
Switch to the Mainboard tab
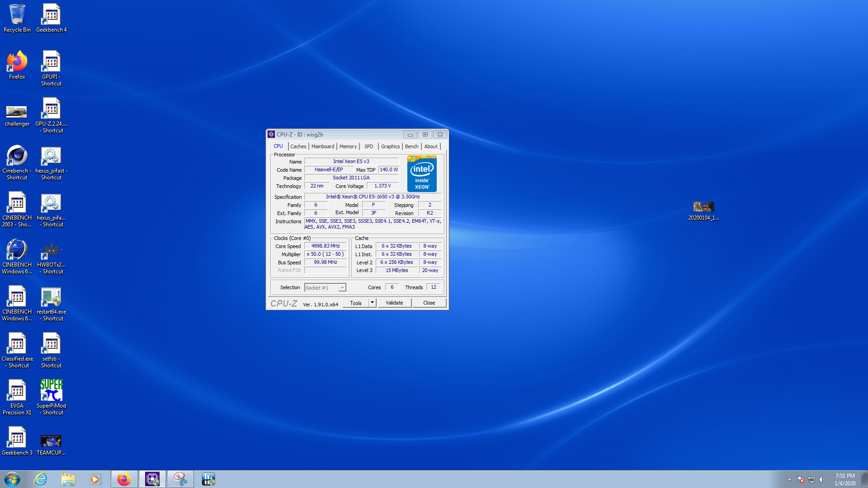pyautogui.click(x=323, y=146)
